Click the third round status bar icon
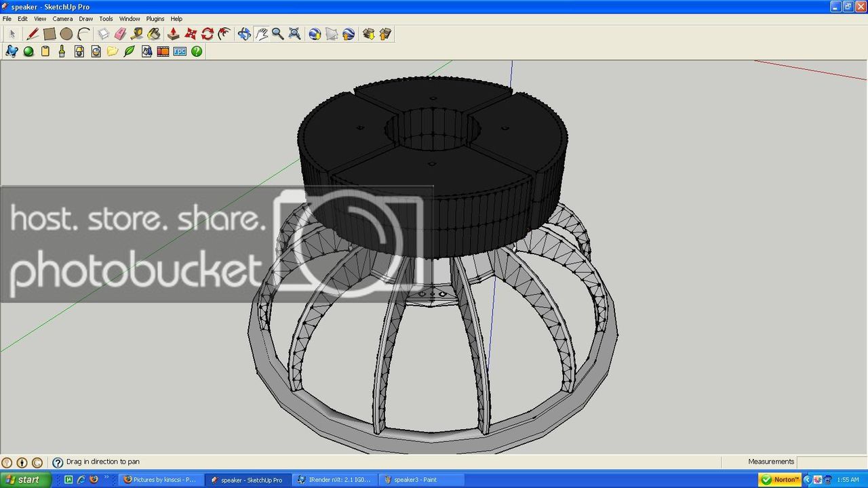This screenshot has width=868, height=488. coord(37,462)
